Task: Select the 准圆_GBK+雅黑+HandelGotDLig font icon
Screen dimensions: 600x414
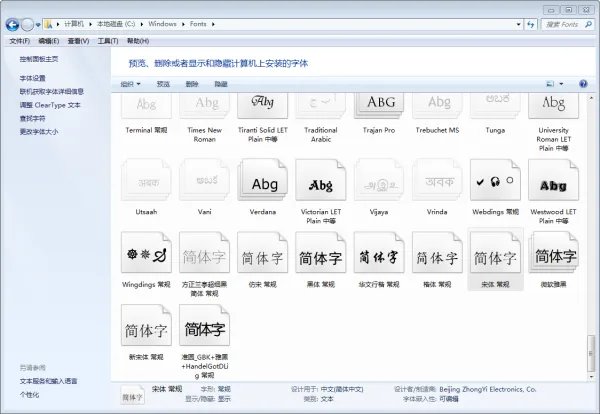Action: point(204,325)
